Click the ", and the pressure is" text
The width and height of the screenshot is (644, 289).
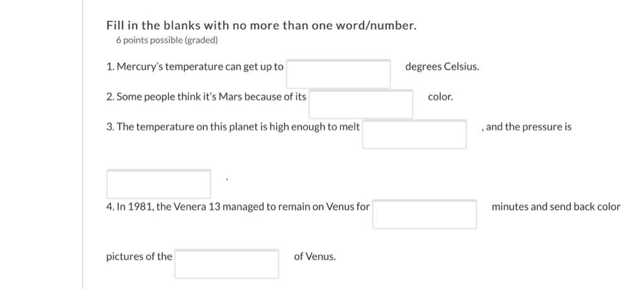point(526,127)
